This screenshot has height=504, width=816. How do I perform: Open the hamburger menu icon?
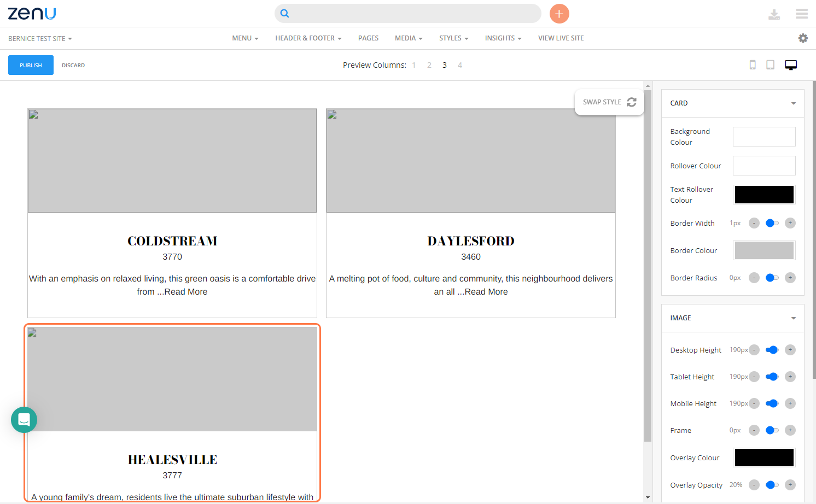(802, 14)
